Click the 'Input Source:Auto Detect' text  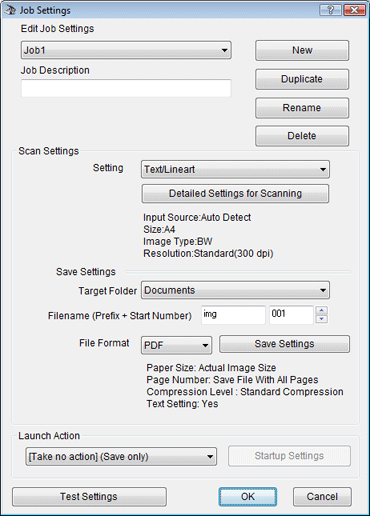point(197,217)
